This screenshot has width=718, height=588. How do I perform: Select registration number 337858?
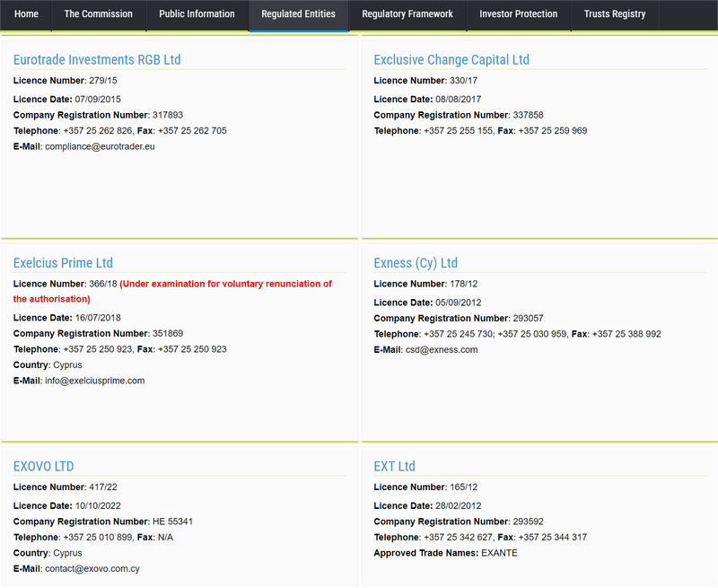[x=528, y=115]
